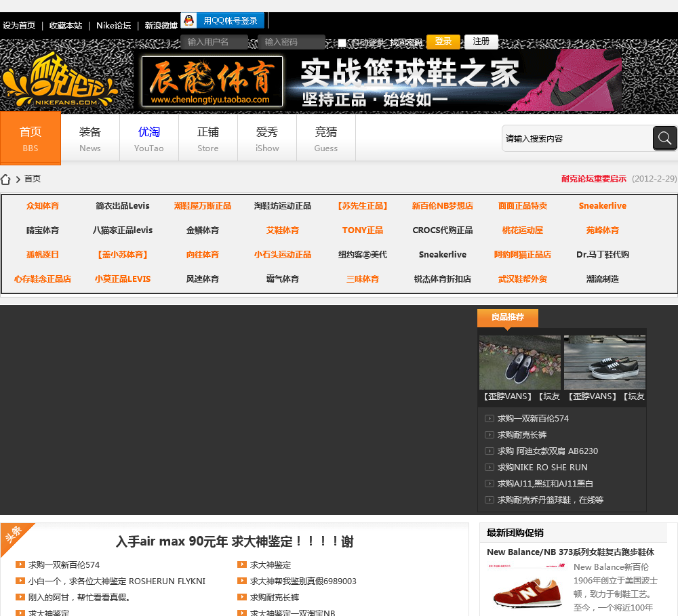This screenshot has height=616, width=678.
Task: Click the search magnifier icon button
Action: (664, 138)
